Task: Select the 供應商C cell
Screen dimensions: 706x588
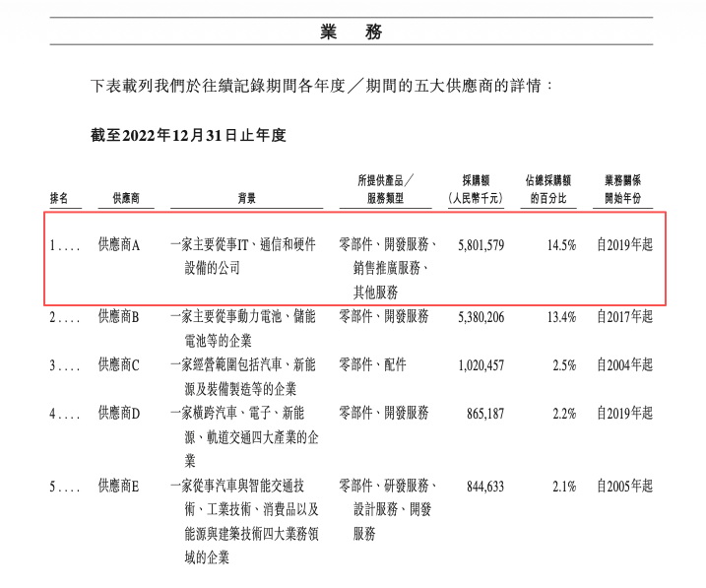Action: point(119,365)
